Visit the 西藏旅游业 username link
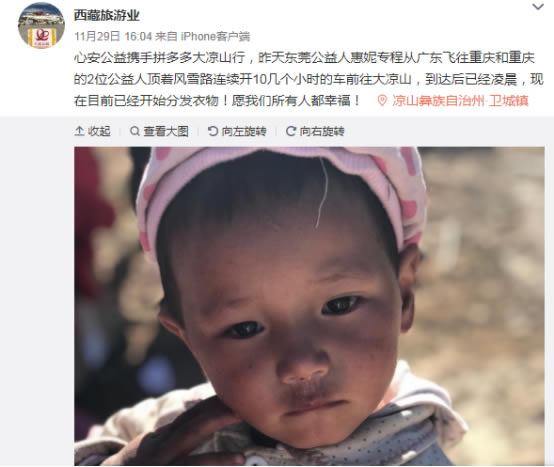Viewport: 554px width, 467px height. point(107,15)
